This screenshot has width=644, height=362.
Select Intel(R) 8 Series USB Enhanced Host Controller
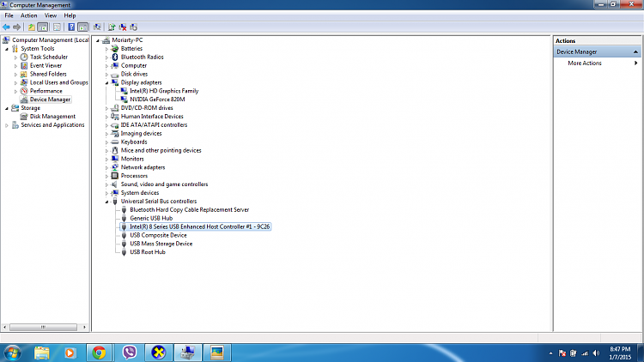coord(199,226)
